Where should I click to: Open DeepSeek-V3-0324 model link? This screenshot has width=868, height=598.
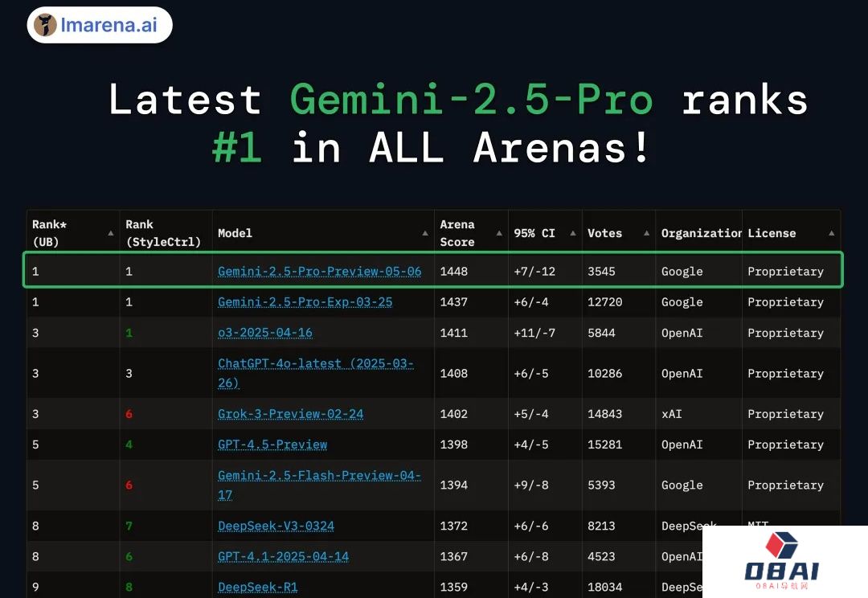pyautogui.click(x=276, y=526)
